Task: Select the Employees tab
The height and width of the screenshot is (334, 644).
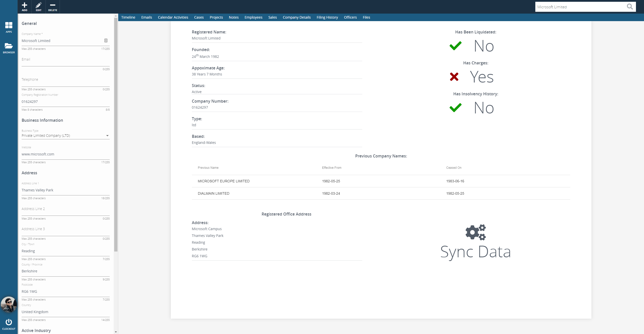Action: pyautogui.click(x=253, y=17)
